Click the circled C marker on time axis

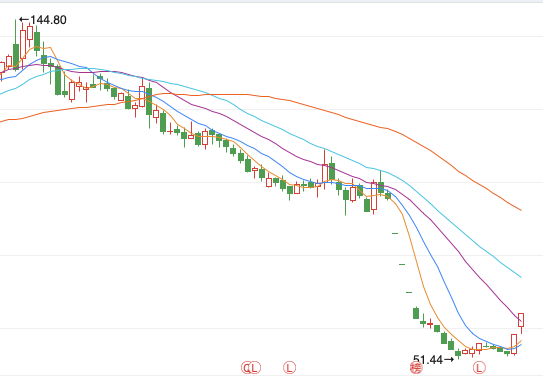pyautogui.click(x=247, y=368)
